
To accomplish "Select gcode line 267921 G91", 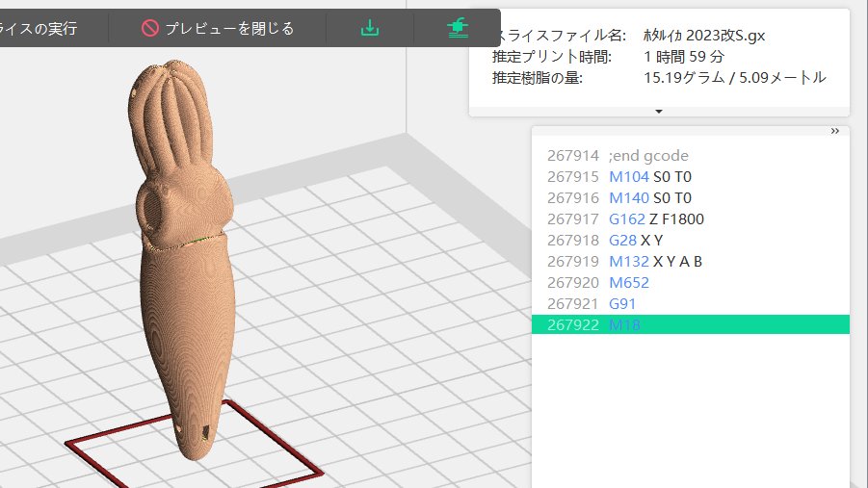I will (x=691, y=304).
